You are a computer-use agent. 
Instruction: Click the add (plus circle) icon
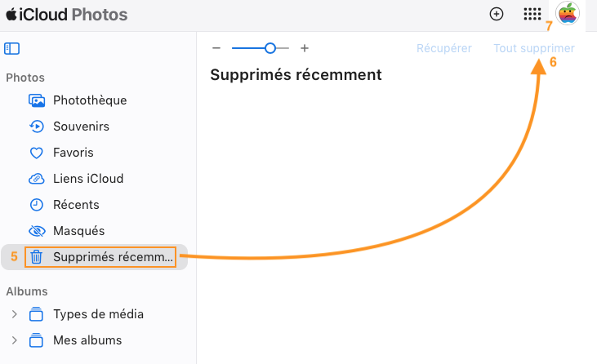[x=496, y=14]
